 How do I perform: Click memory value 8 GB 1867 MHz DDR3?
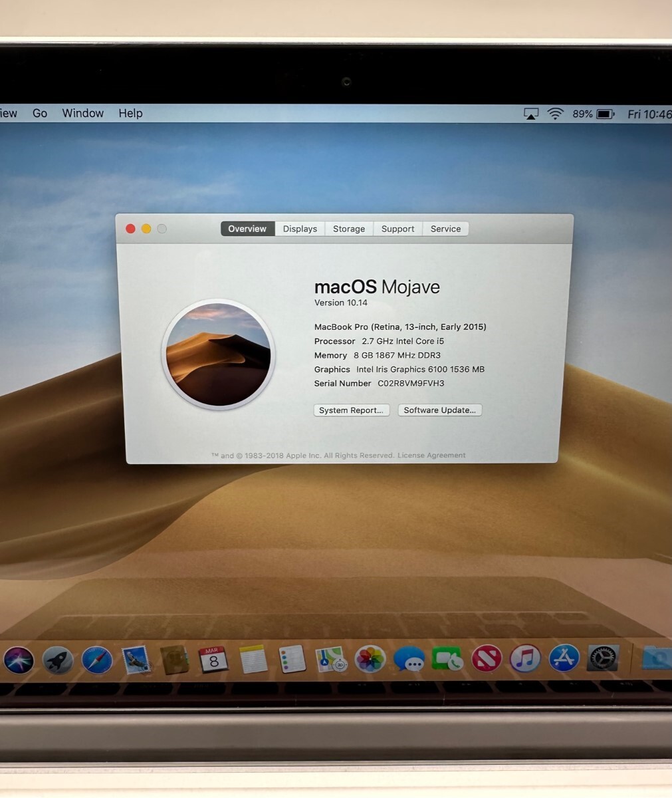[x=397, y=355]
